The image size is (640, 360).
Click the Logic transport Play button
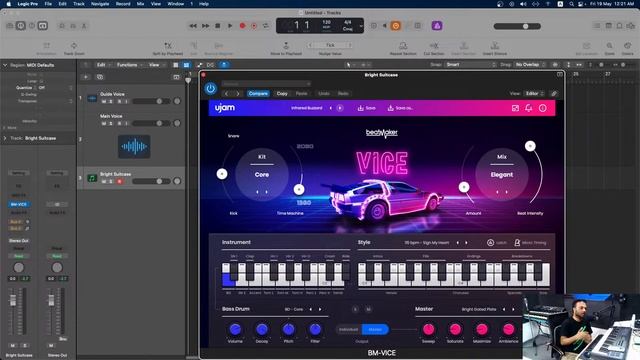[x=230, y=26]
